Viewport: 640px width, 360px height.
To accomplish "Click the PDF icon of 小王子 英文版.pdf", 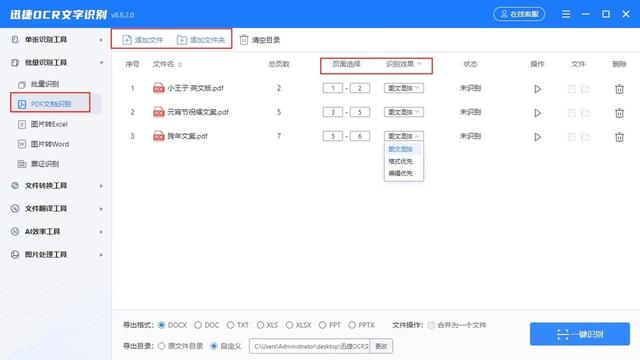I will 158,88.
